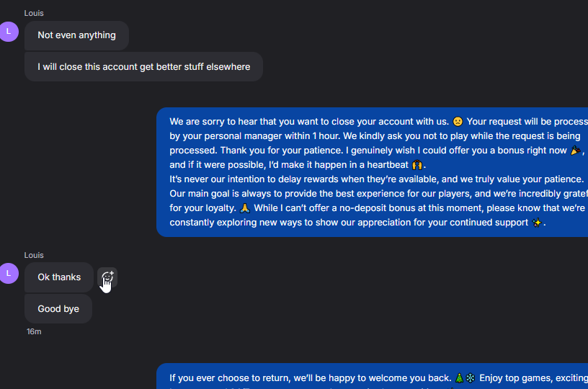Click the "Good bye" message bubble
Viewport: 588px width, 389px height.
[58, 309]
